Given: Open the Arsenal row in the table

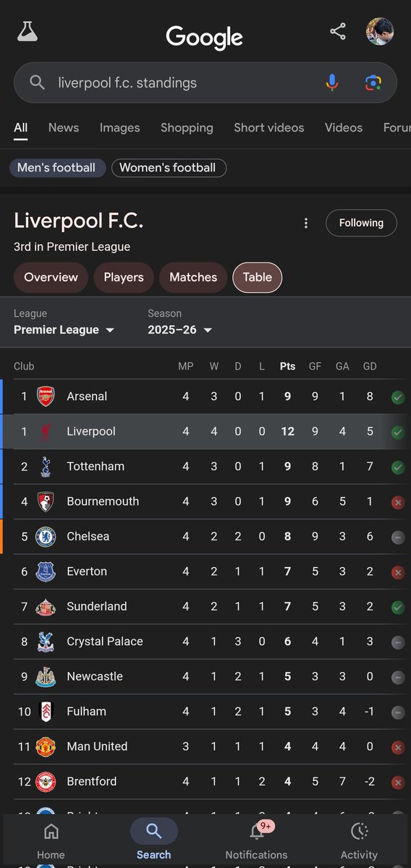Looking at the screenshot, I should click(205, 396).
